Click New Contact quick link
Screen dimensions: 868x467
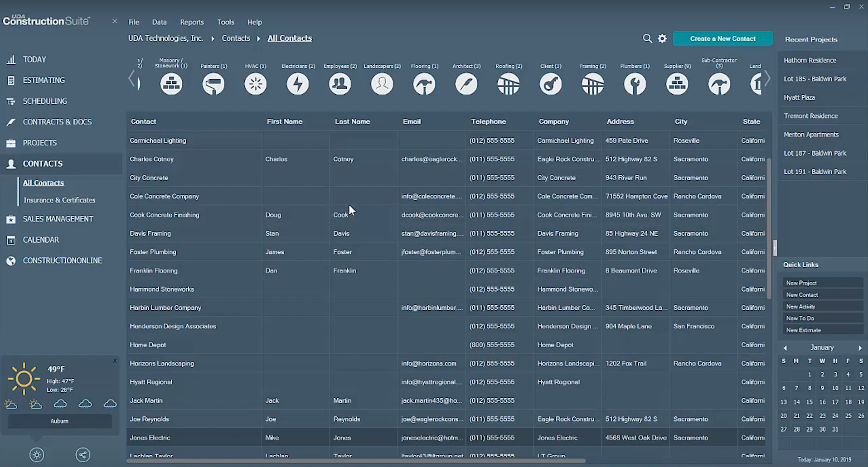coord(822,294)
